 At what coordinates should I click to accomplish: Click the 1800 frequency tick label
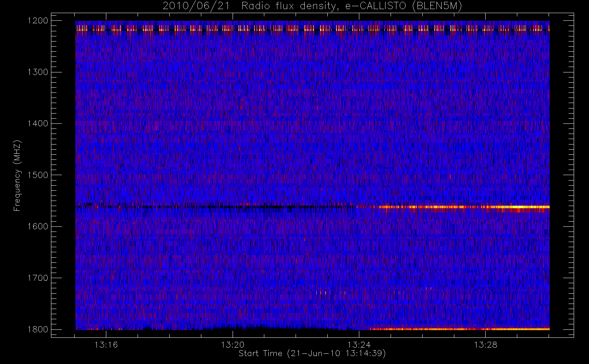tap(37, 329)
